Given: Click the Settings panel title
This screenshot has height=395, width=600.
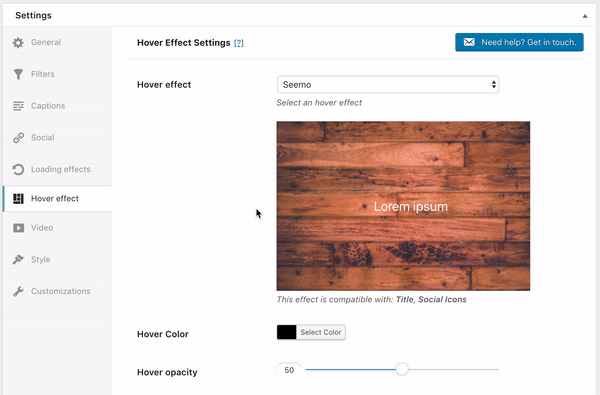Looking at the screenshot, I should pos(33,15).
